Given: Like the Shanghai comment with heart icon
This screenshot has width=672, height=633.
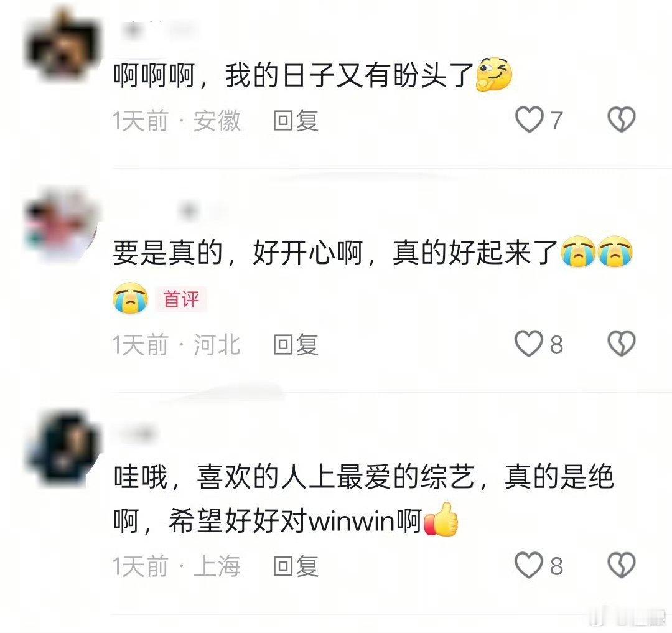Looking at the screenshot, I should point(530,565).
